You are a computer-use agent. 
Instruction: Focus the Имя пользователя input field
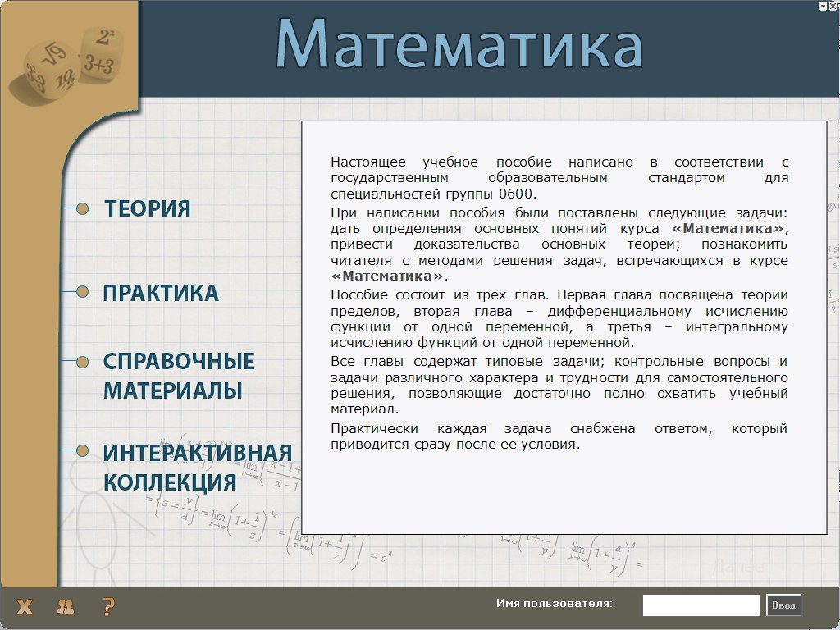coord(701,605)
